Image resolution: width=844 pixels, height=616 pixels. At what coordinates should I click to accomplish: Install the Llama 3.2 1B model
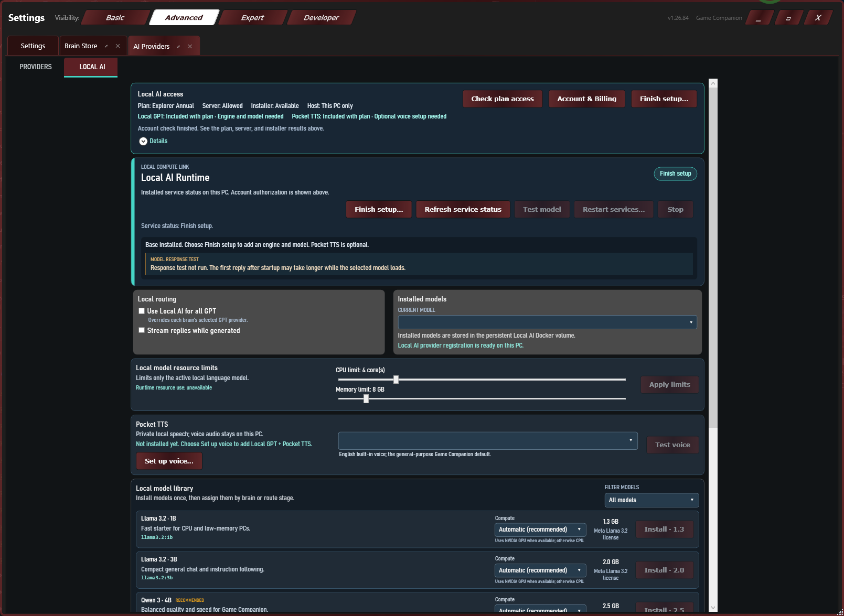(x=664, y=529)
